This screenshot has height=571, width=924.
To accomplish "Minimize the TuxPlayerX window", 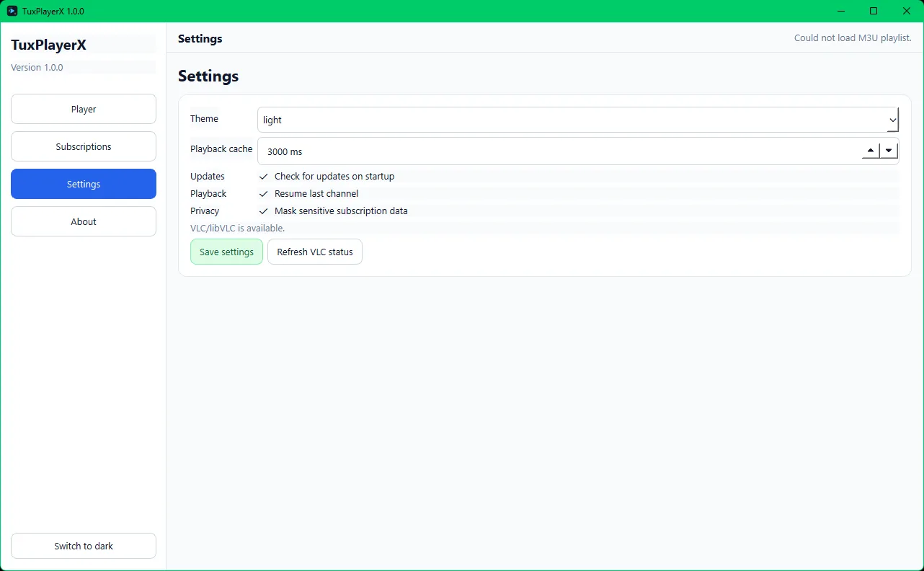I will pos(840,11).
